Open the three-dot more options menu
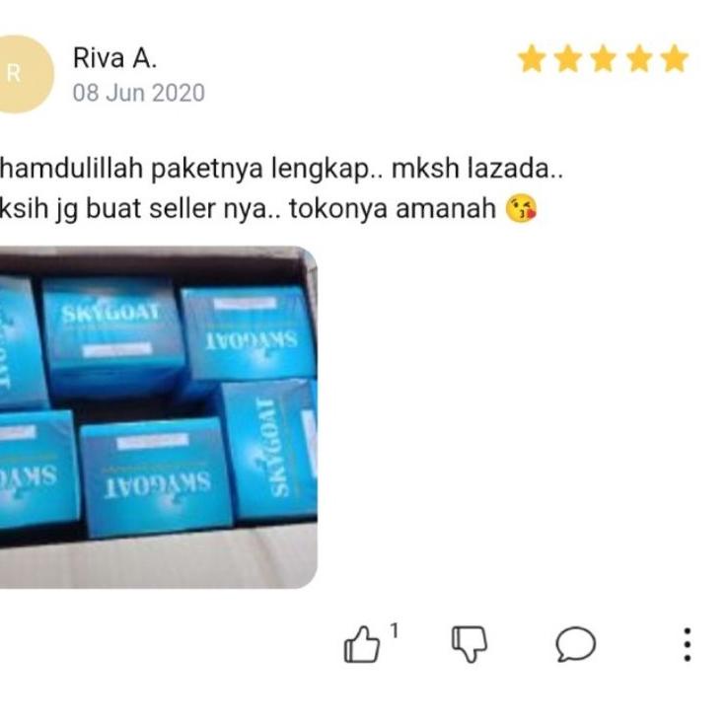 [x=688, y=644]
